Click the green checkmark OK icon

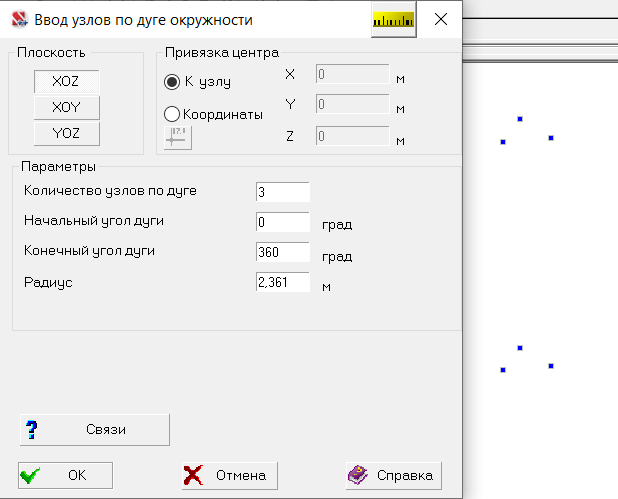click(30, 475)
